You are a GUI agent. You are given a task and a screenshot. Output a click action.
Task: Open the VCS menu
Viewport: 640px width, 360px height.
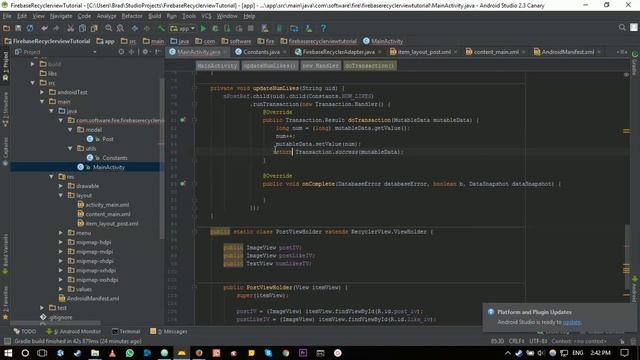[x=207, y=16]
